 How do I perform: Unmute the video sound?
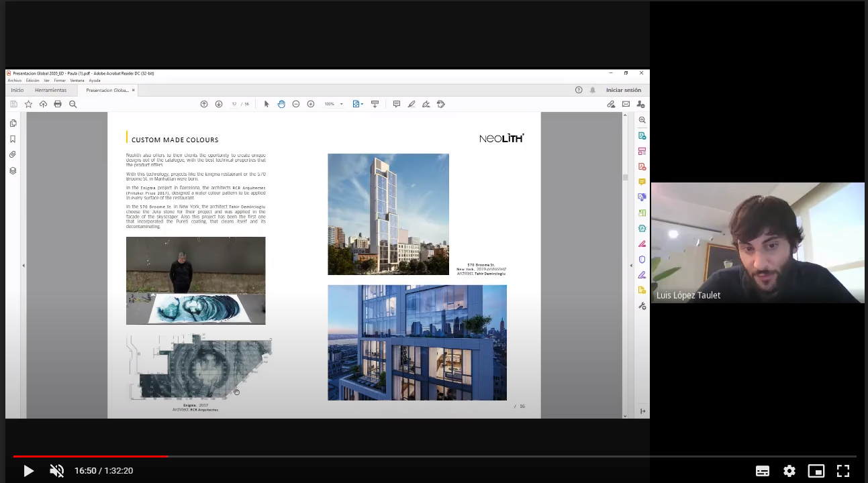click(57, 471)
